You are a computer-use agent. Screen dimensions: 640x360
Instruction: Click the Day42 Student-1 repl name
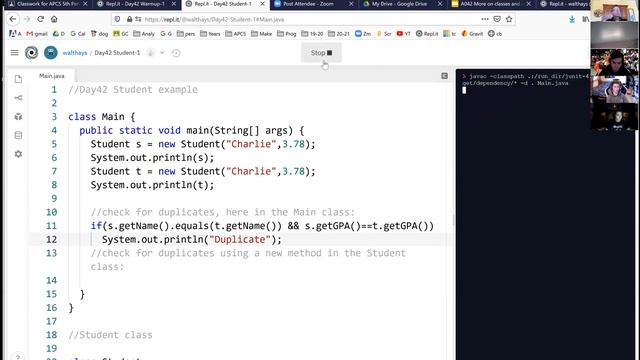tap(117, 53)
